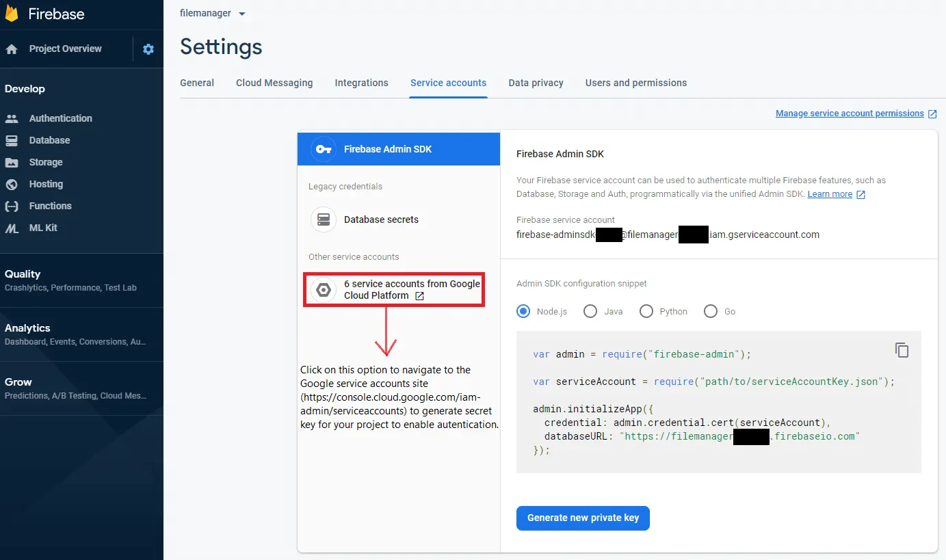Open the Service accounts tab
946x560 pixels.
click(x=448, y=83)
